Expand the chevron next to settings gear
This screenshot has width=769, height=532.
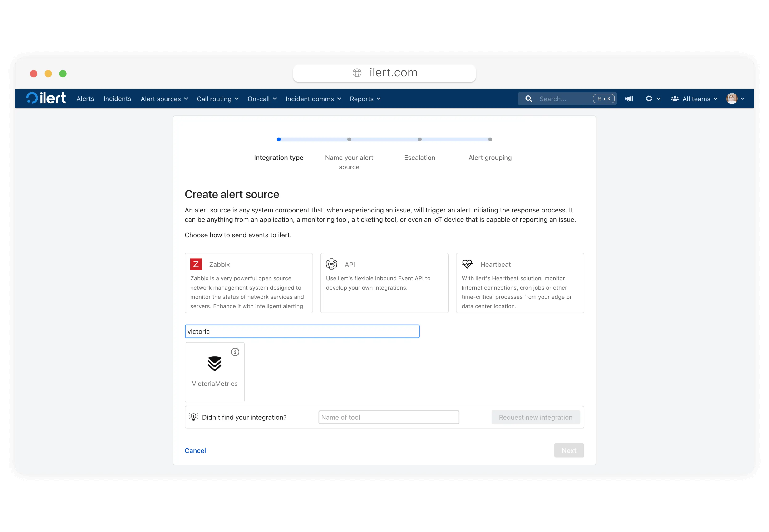pyautogui.click(x=659, y=99)
